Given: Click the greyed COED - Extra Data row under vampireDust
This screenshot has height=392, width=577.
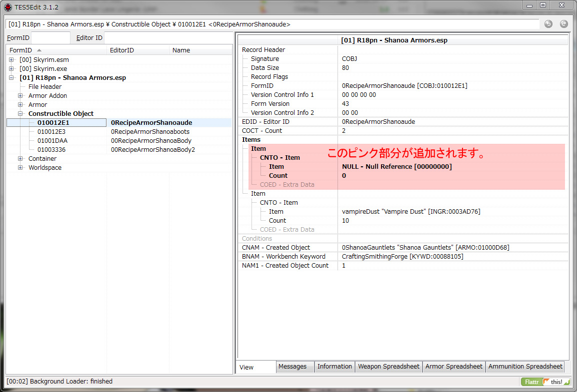Looking at the screenshot, I should coord(287,230).
